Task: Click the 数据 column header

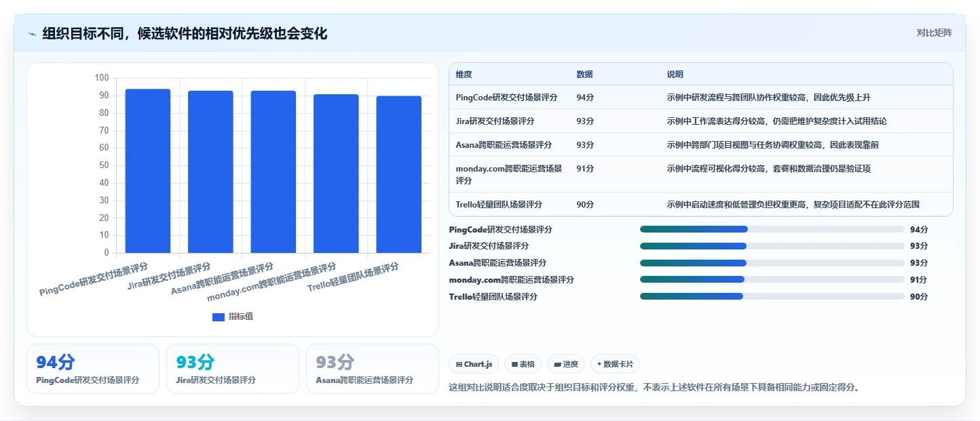Action: coord(585,75)
